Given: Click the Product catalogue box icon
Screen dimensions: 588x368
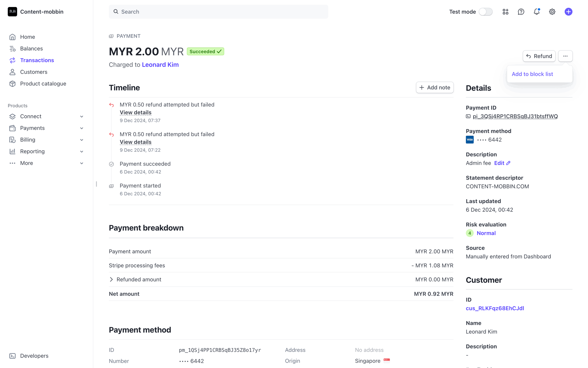Looking at the screenshot, I should (12, 83).
